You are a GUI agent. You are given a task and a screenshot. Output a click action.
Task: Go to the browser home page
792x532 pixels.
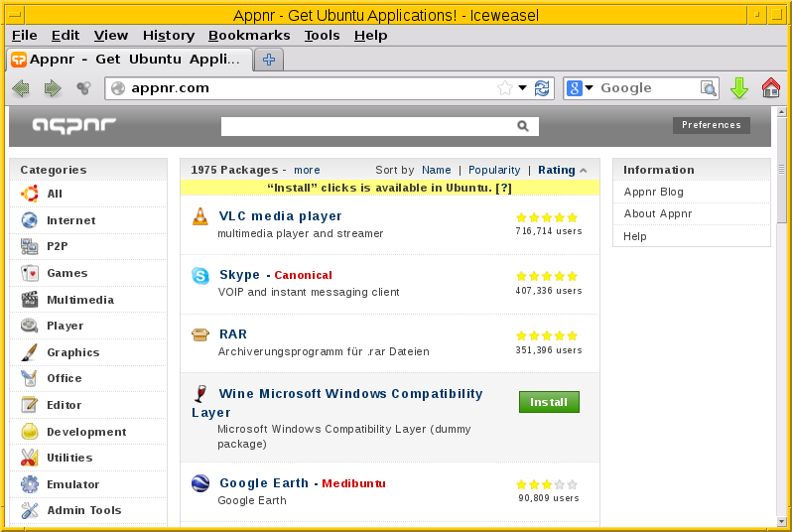pos(770,88)
